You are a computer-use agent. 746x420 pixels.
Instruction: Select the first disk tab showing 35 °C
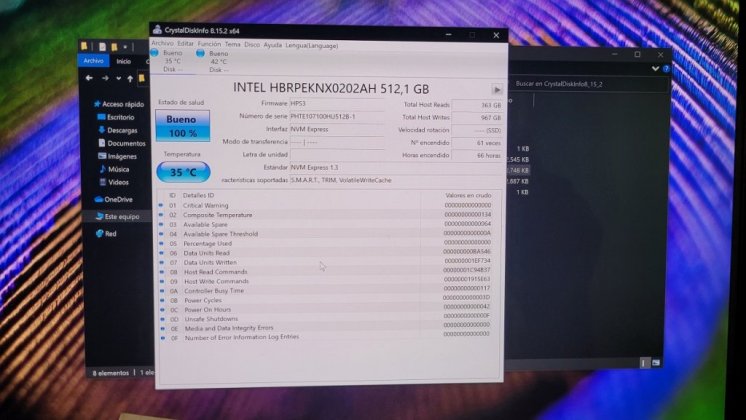pyautogui.click(x=172, y=61)
